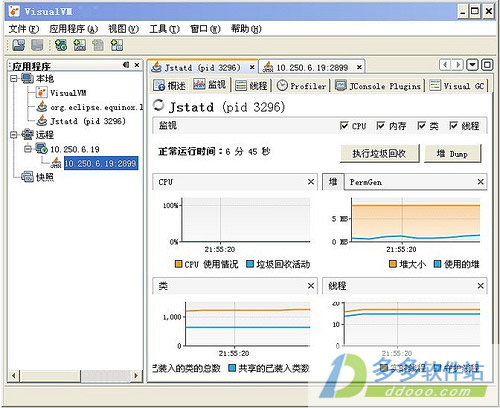
Task: Toggle the Threads (线程) checkbox in monitor bar
Action: (x=453, y=126)
